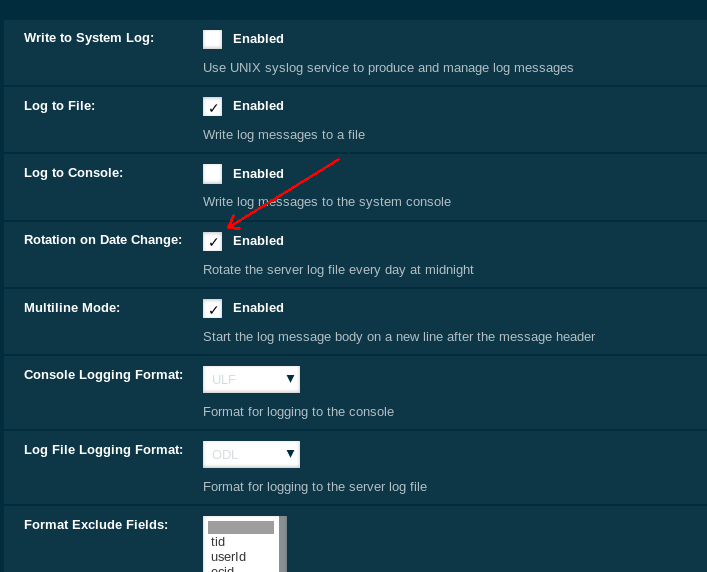Screen dimensions: 707x572
Task: Disable Rotation on Date Change checkbox
Action: 212,241
